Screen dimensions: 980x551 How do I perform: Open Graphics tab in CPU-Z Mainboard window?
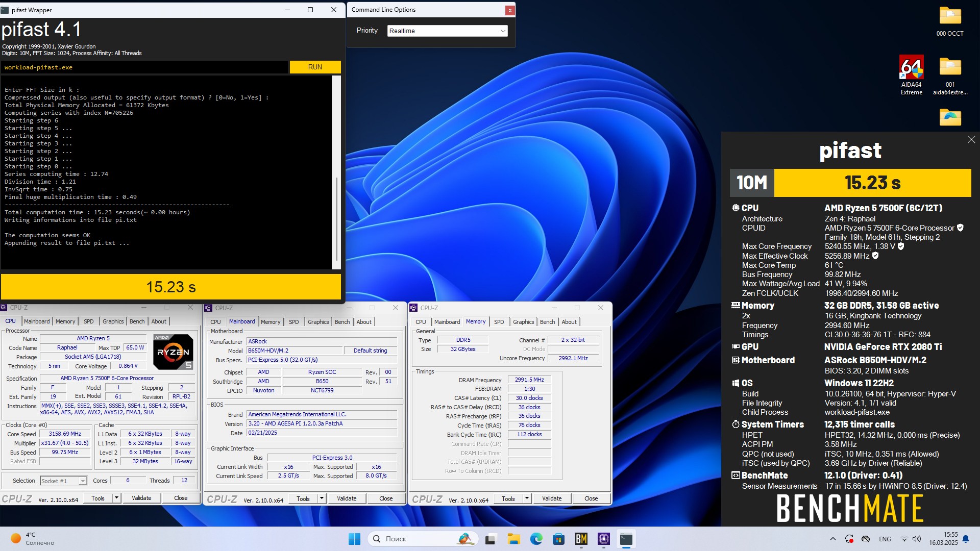(318, 322)
